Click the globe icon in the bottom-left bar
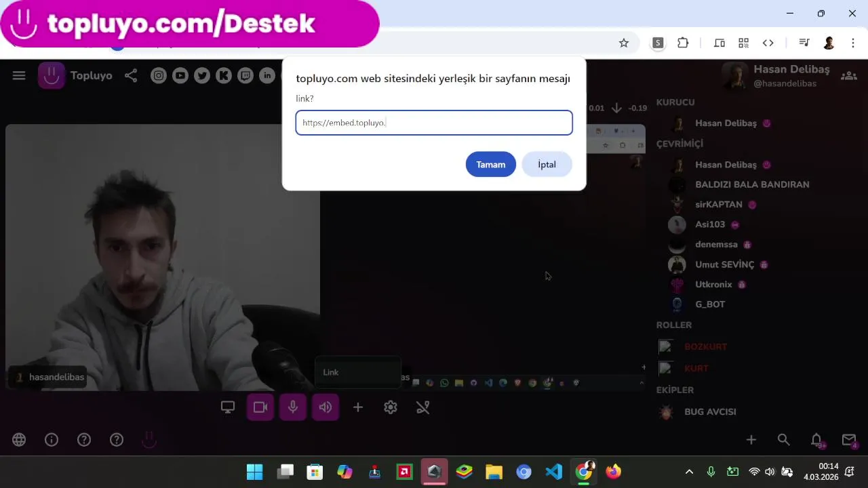868x488 pixels. tap(19, 440)
